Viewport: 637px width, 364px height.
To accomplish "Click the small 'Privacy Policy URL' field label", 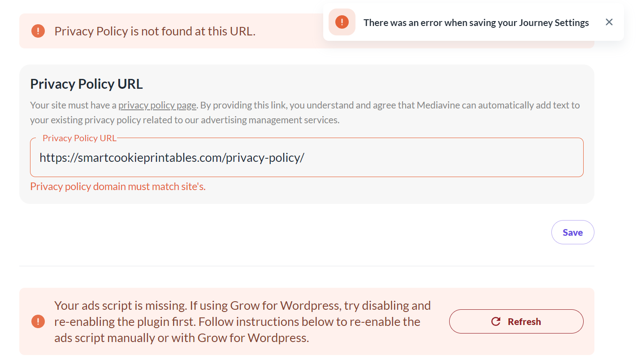I will (79, 138).
